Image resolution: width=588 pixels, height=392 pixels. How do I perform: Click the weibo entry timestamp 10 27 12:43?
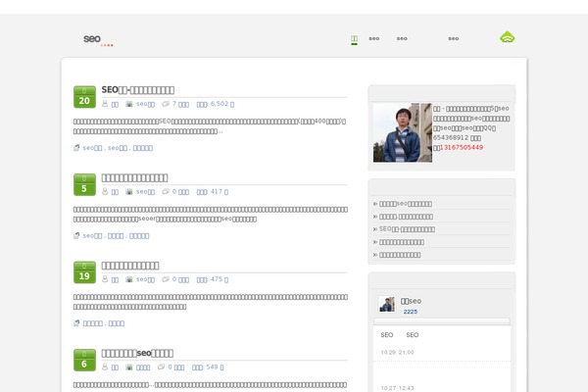pos(397,388)
